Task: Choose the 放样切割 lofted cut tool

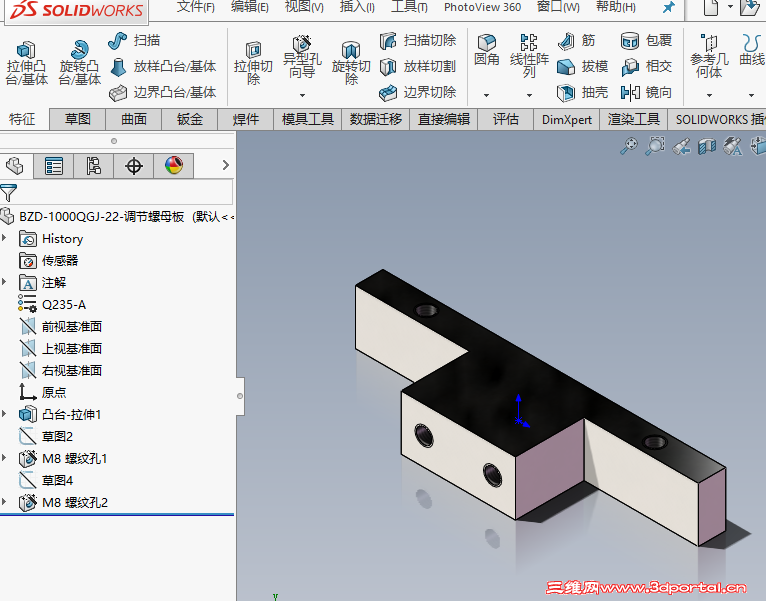Action: (x=418, y=66)
